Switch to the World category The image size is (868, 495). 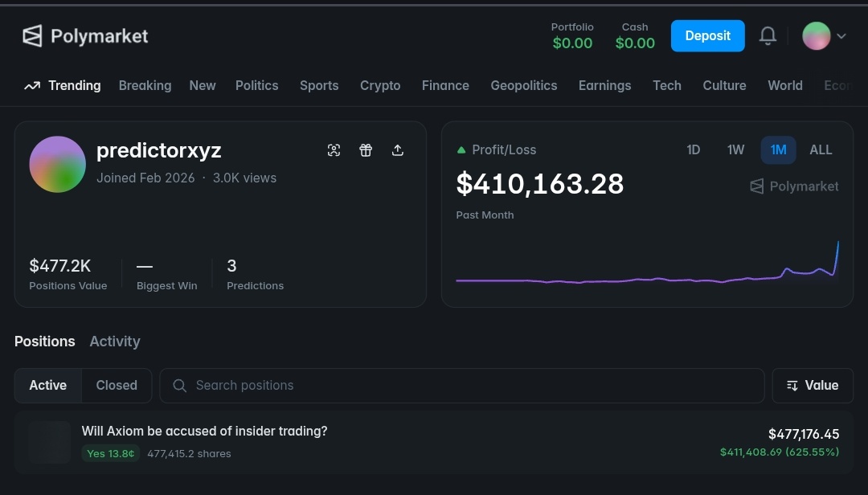[785, 85]
